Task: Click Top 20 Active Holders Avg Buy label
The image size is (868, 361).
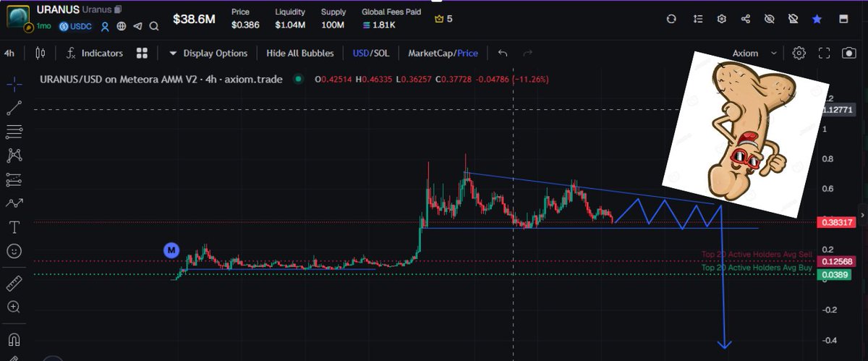Action: point(757,267)
